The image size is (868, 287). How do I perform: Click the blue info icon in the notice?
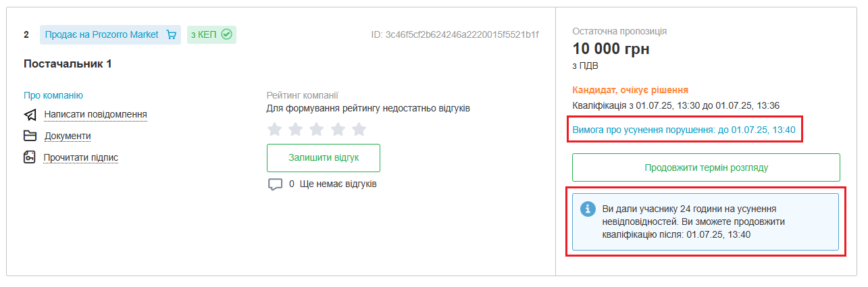(x=588, y=209)
